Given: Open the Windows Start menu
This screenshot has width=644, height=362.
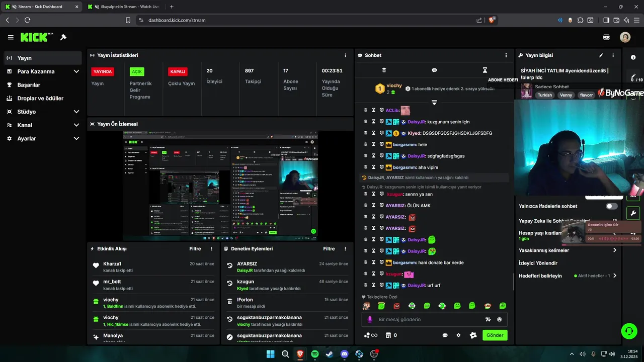Looking at the screenshot, I should (x=270, y=354).
